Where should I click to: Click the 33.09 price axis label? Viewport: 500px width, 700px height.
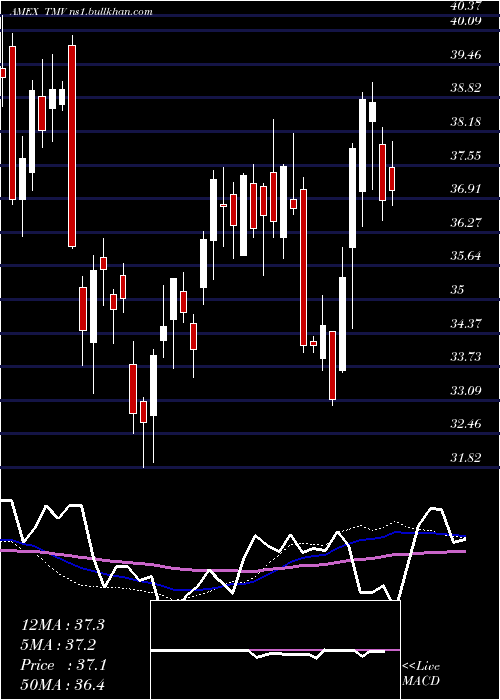(466, 391)
